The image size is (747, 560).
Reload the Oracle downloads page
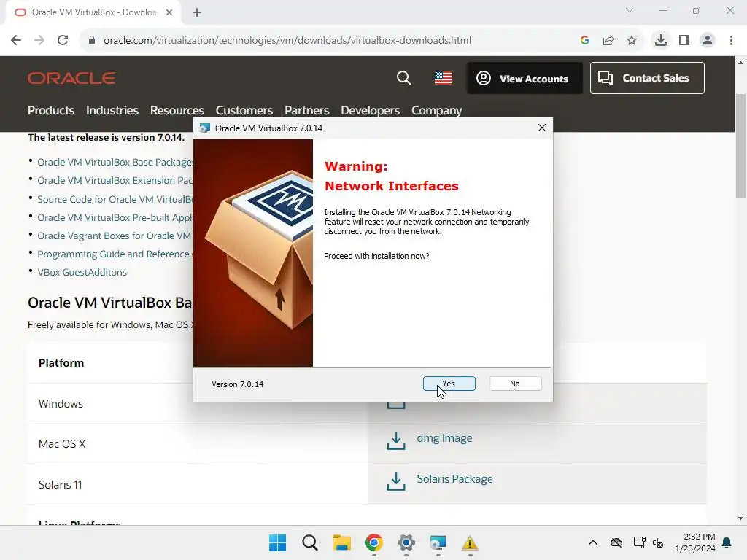pyautogui.click(x=63, y=40)
